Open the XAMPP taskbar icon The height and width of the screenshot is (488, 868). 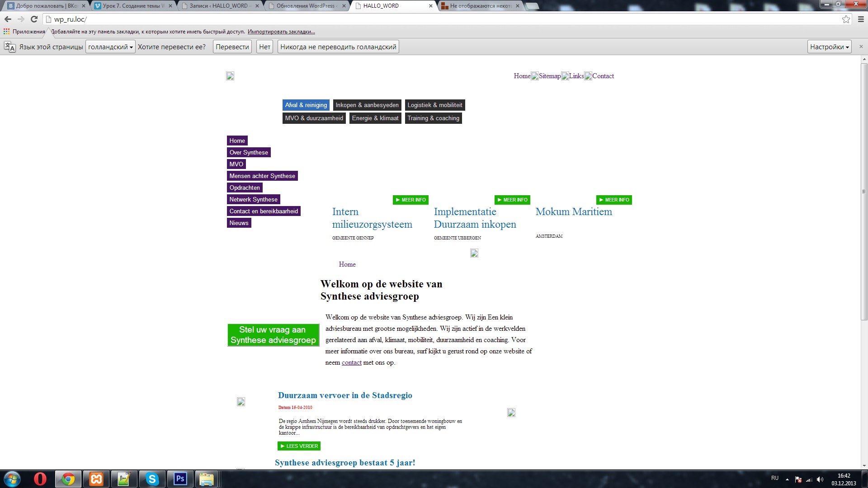pyautogui.click(x=96, y=479)
